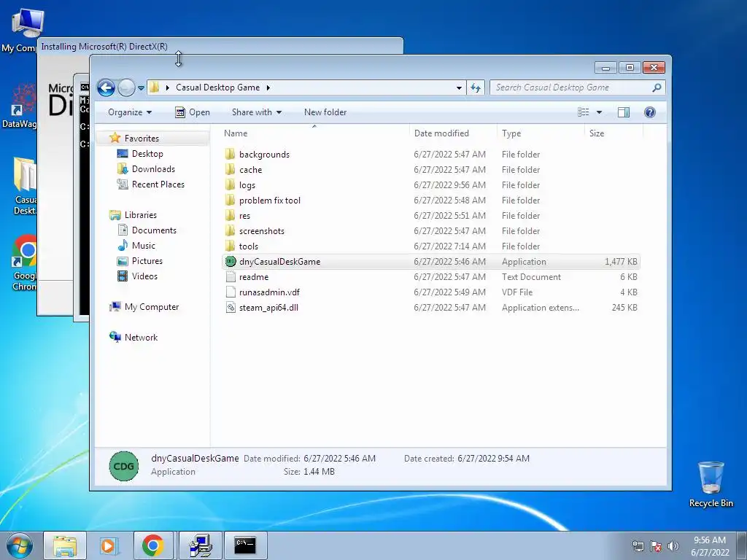The height and width of the screenshot is (560, 747).
Task: Open Downloads in the navigation pane
Action: 153,169
